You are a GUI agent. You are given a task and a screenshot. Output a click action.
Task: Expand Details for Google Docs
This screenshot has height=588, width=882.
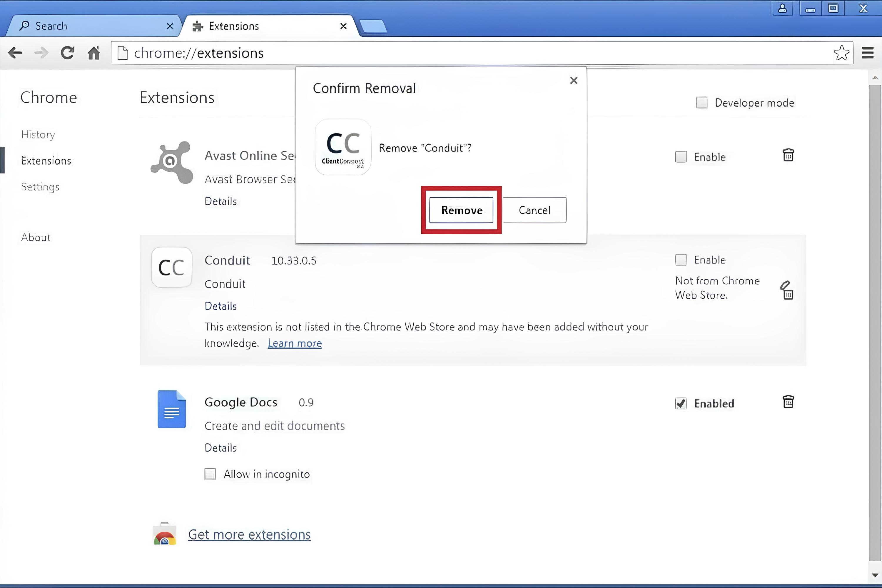coord(220,448)
